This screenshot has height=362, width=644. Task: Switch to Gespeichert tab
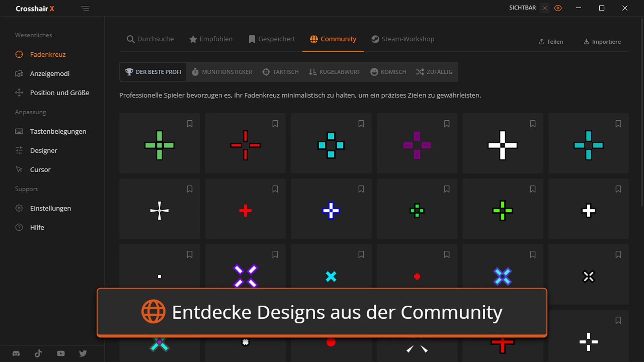point(272,39)
